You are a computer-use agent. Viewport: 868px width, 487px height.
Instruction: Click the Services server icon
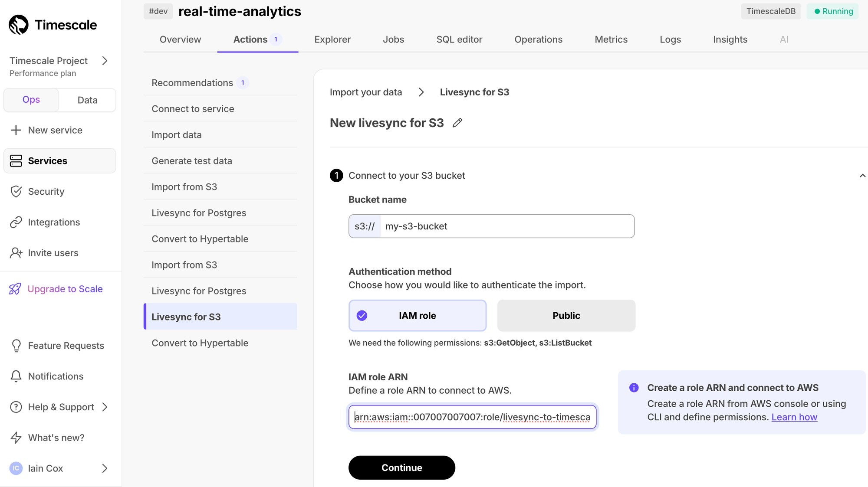pyautogui.click(x=16, y=161)
